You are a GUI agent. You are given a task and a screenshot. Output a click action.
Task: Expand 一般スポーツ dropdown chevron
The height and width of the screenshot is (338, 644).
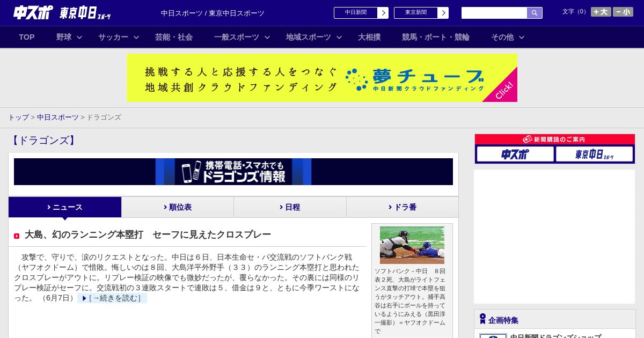coord(267,37)
